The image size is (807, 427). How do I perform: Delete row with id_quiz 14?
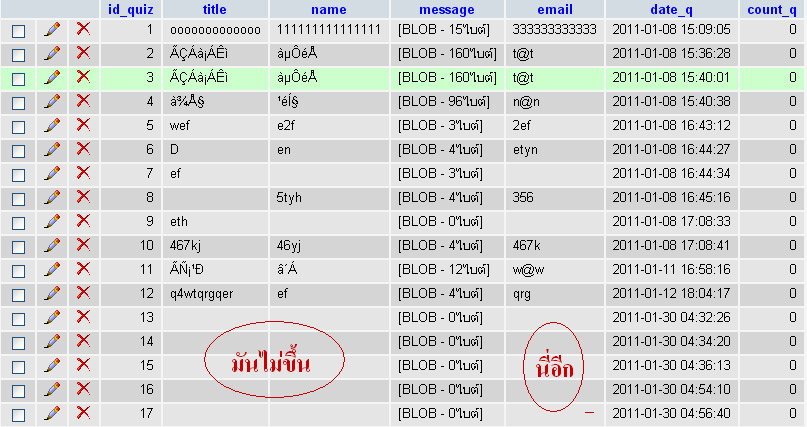(83, 342)
